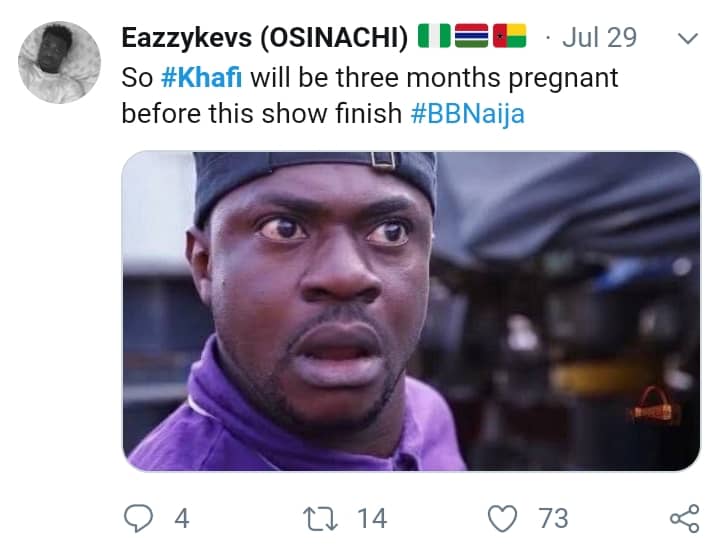Click the Jul 29 timestamp

pos(599,38)
